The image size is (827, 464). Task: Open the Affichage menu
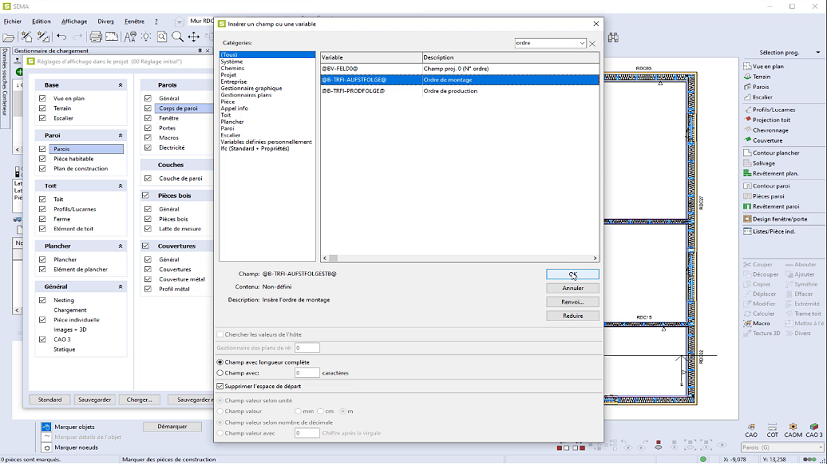tap(74, 20)
